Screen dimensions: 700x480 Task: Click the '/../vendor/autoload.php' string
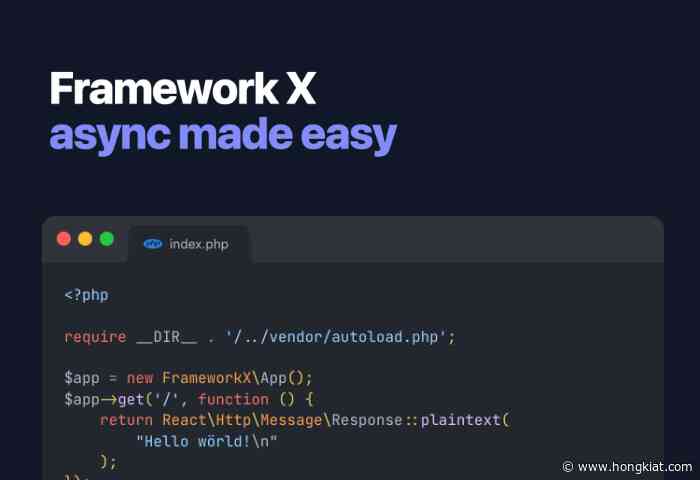[336, 337]
